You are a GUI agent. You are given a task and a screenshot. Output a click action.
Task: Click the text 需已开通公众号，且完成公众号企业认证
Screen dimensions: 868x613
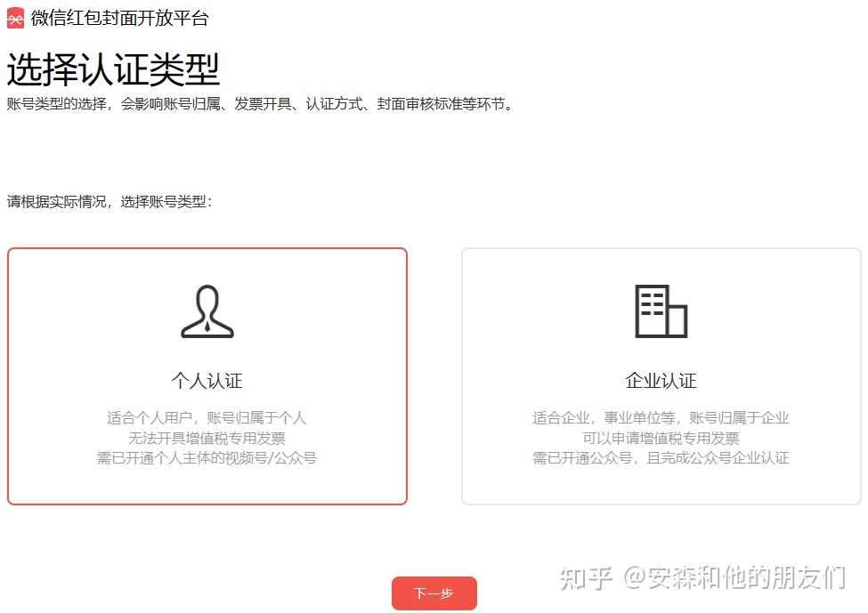pyautogui.click(x=661, y=458)
